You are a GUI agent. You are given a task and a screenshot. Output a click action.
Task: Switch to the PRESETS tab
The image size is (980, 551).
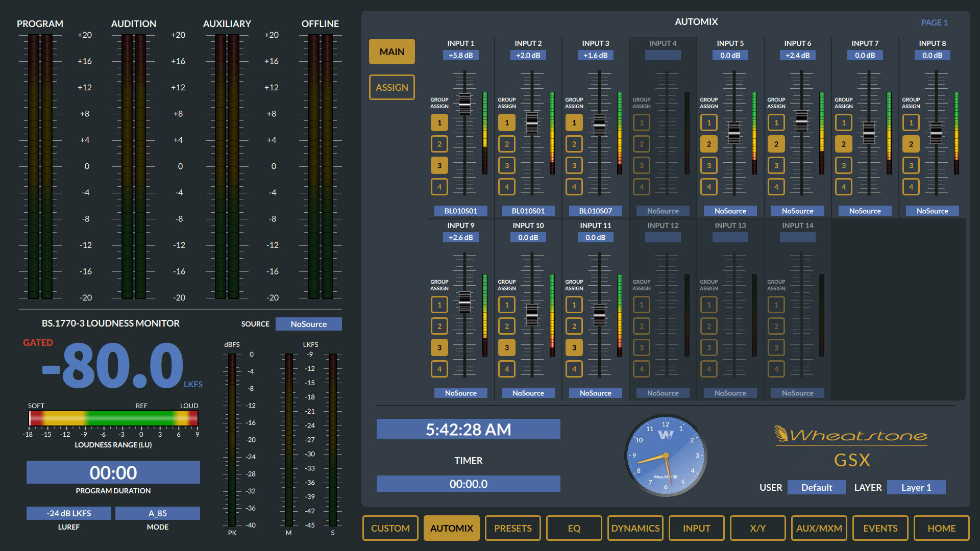click(x=513, y=528)
